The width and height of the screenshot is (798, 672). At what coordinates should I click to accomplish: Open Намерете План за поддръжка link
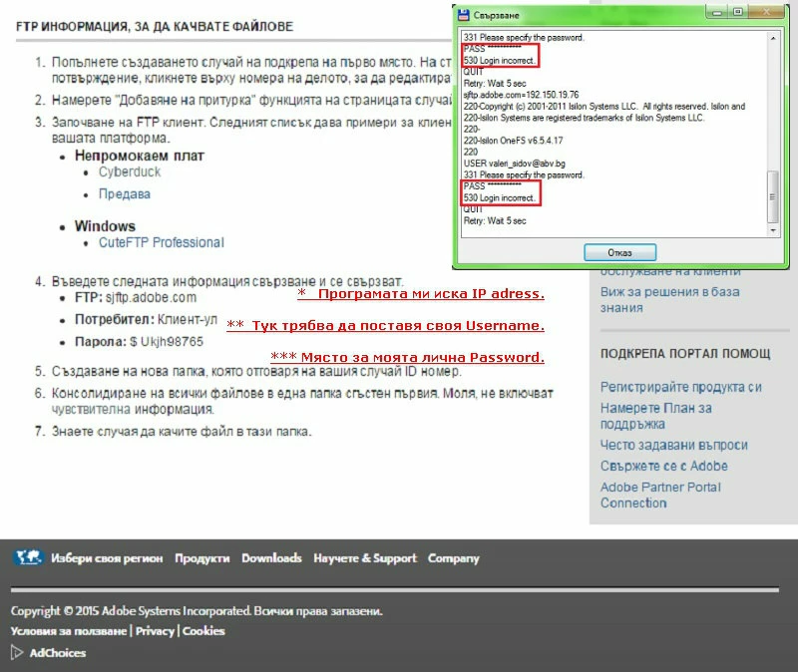[x=656, y=416]
